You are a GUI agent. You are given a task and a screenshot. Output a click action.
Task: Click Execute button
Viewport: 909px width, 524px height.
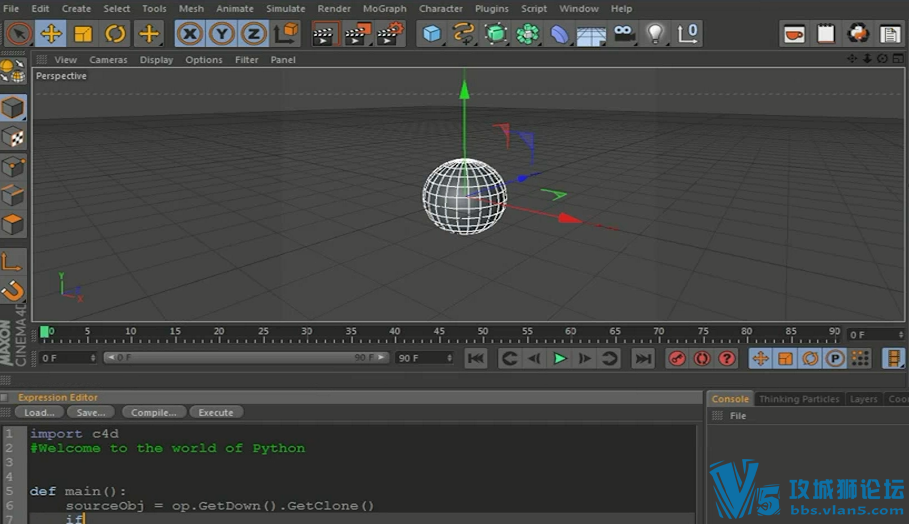[x=216, y=412]
